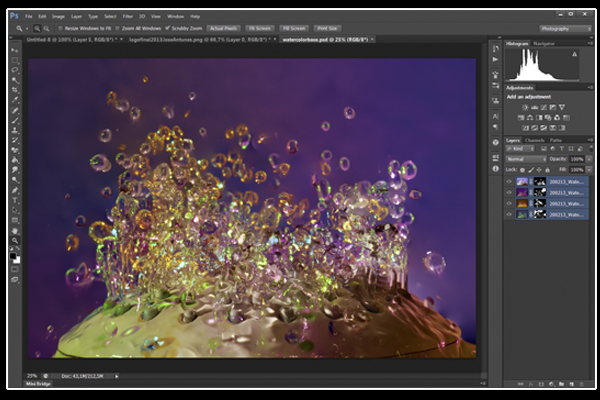
Task: Hide the top layer's visibility eye
Action: (x=509, y=181)
